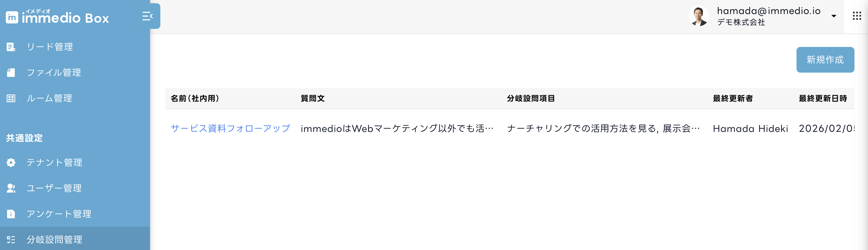Click the ルーム管理 room icon
868x250 pixels.
pyautogui.click(x=11, y=98)
